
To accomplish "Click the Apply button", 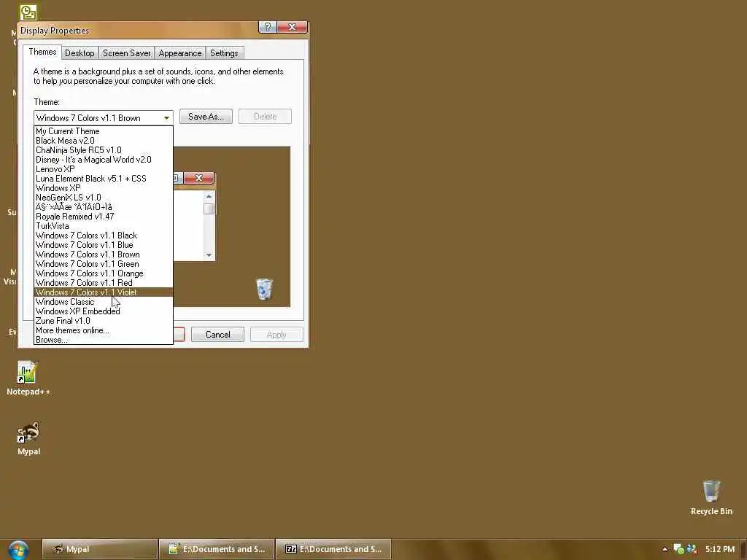I will [276, 334].
